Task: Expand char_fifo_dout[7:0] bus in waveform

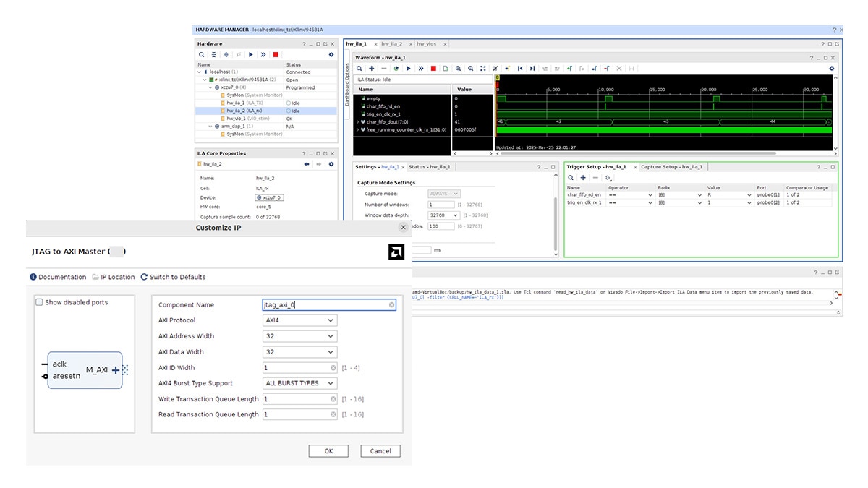Action: pos(357,122)
